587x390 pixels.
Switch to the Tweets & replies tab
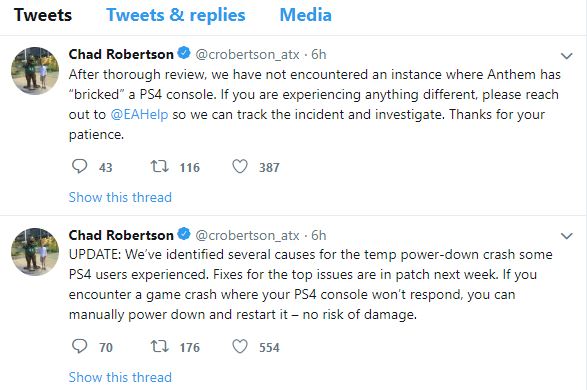(176, 15)
